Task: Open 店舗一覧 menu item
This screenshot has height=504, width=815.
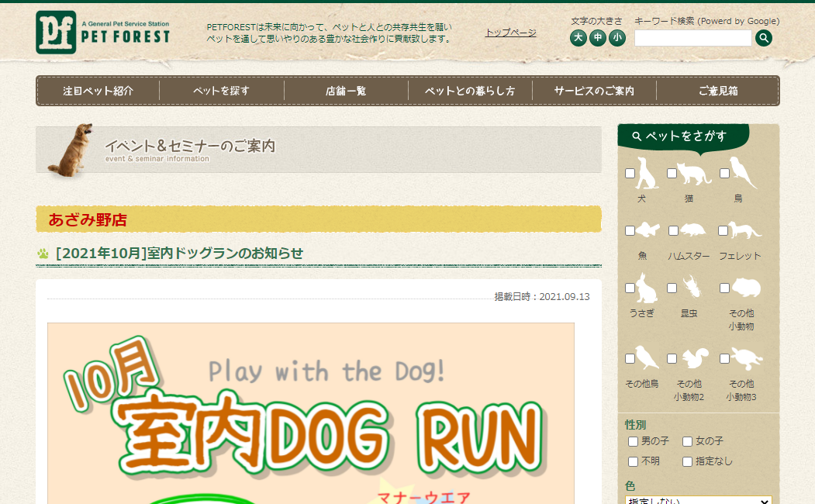Action: (346, 91)
